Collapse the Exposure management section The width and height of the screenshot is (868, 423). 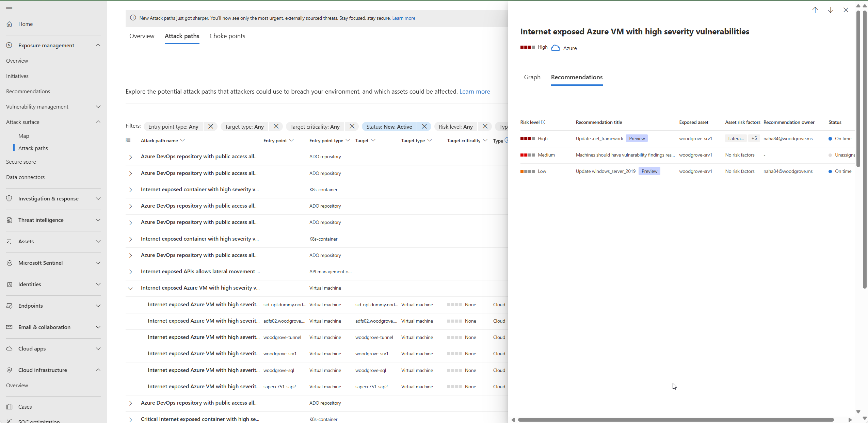point(98,45)
